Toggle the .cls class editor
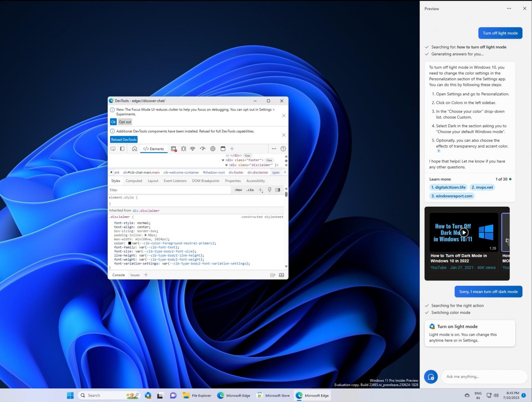 (x=250, y=190)
